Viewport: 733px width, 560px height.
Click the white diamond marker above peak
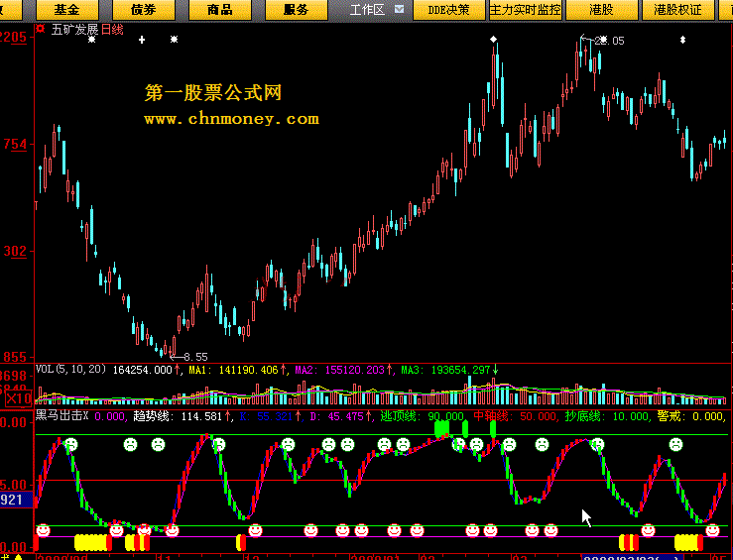click(x=493, y=40)
